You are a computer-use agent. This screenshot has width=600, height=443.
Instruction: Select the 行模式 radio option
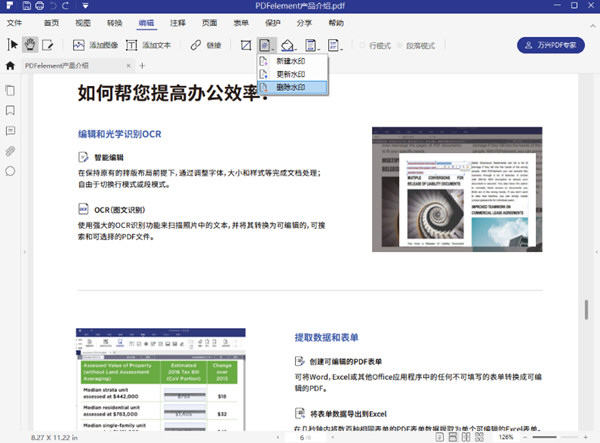[x=375, y=46]
